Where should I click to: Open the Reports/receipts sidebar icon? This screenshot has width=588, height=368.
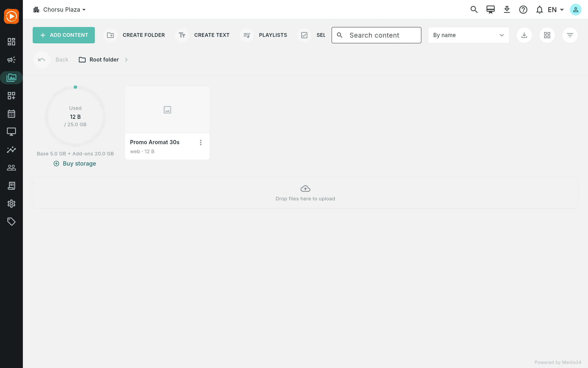(11, 185)
